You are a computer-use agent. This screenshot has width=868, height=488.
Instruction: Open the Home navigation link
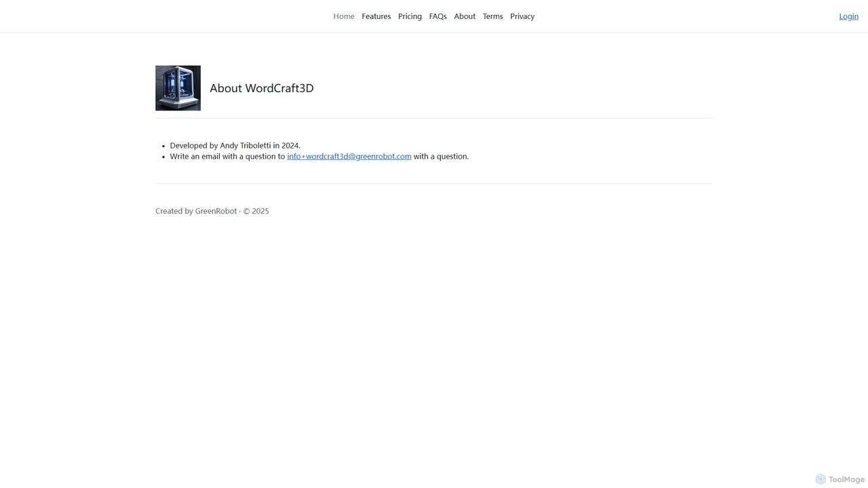tap(344, 16)
